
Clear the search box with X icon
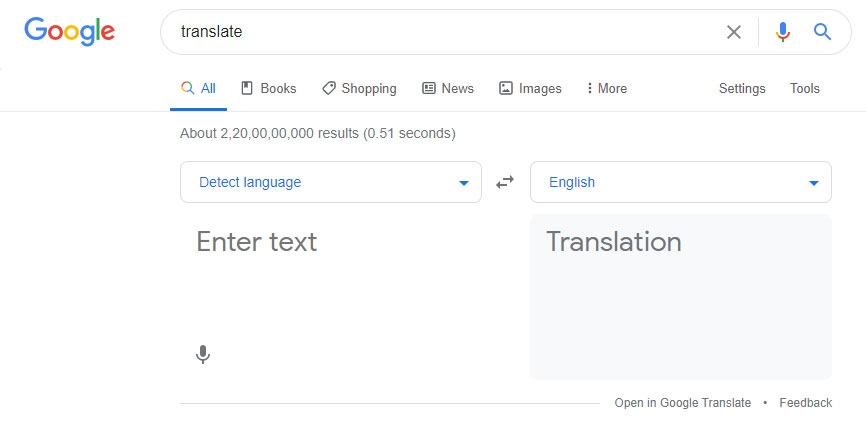[x=733, y=32]
